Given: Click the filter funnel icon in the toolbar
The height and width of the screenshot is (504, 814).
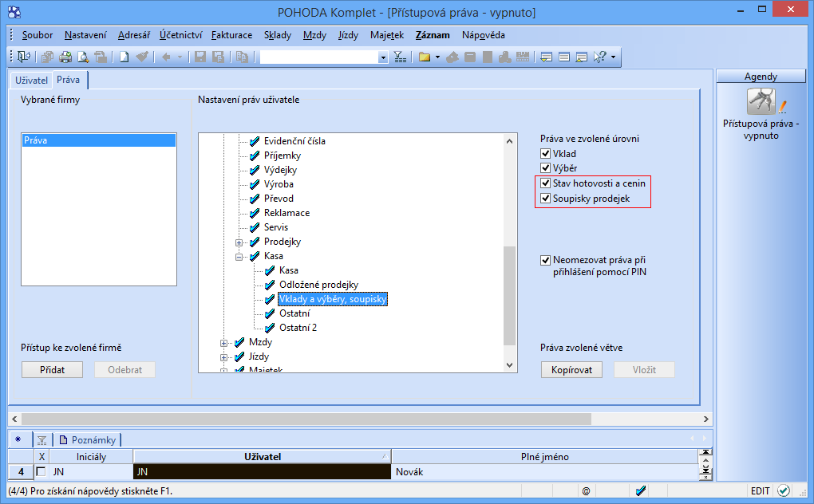Looking at the screenshot, I should tap(400, 57).
